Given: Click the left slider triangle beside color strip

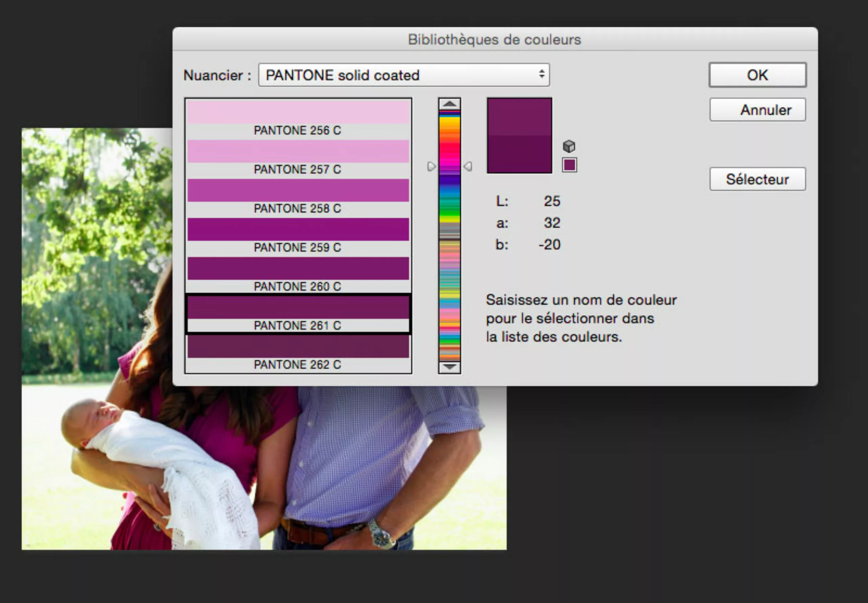Looking at the screenshot, I should coord(431,167).
